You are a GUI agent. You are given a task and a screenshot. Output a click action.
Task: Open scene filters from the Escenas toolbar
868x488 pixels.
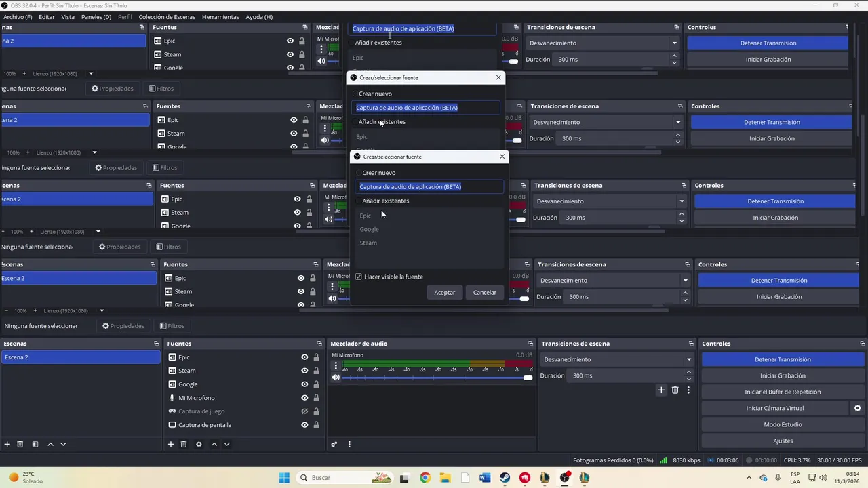(35, 444)
